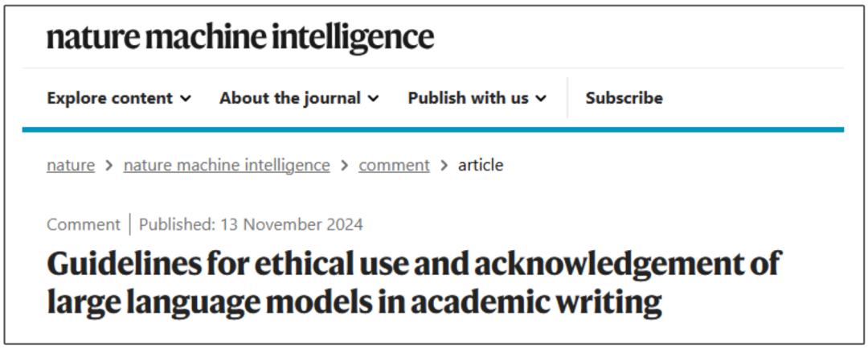868x349 pixels.
Task: Click the article breadcrumb text
Action: 481,165
